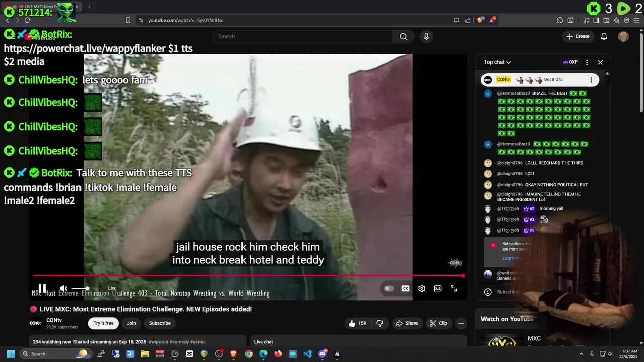Mute the video with the speaker icon
This screenshot has height=362, width=644.
(x=63, y=288)
